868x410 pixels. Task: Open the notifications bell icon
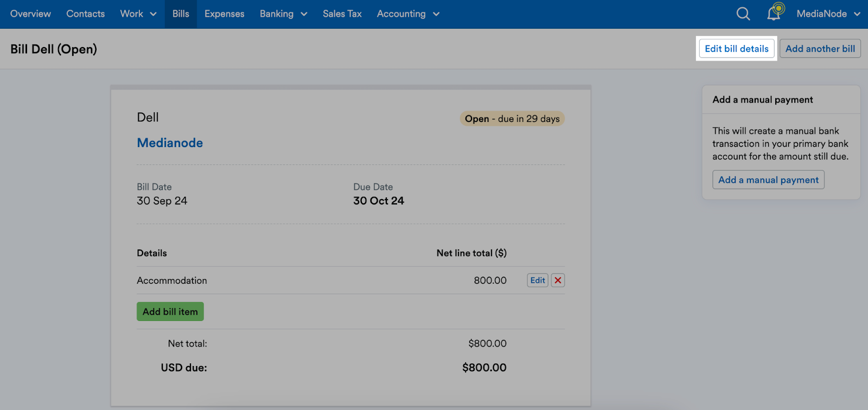[x=775, y=12]
